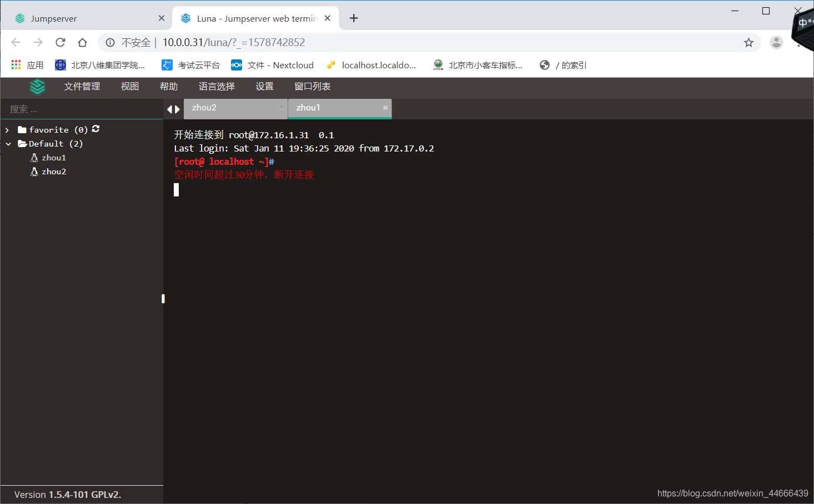Screen dimensions: 814x504
Task: Connect to the zhou1 asset in tree
Action: coord(54,158)
